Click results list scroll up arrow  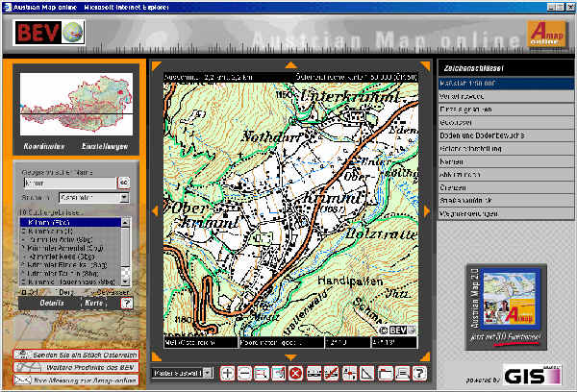coord(125,222)
